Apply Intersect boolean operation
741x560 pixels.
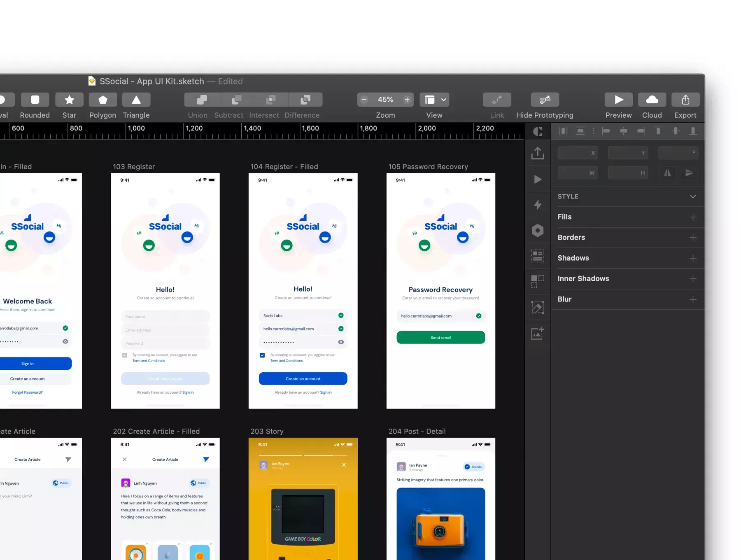[x=271, y=100]
